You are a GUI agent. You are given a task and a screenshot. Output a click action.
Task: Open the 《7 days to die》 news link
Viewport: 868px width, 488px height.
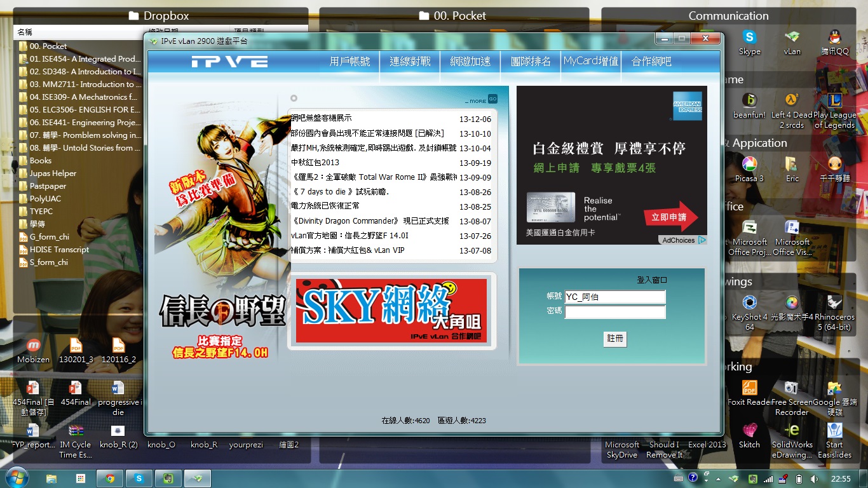coord(340,192)
